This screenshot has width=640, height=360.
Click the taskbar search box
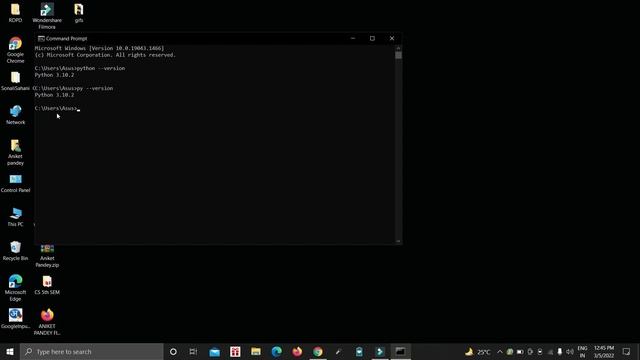(x=91, y=351)
